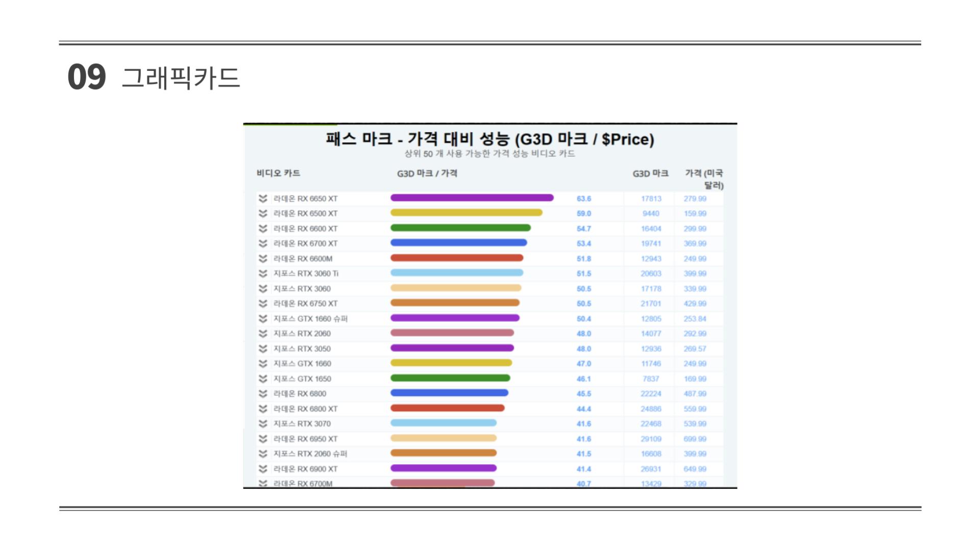This screenshot has width=980, height=551.
Task: Click the 비디오 카드 column header
Action: [x=278, y=173]
